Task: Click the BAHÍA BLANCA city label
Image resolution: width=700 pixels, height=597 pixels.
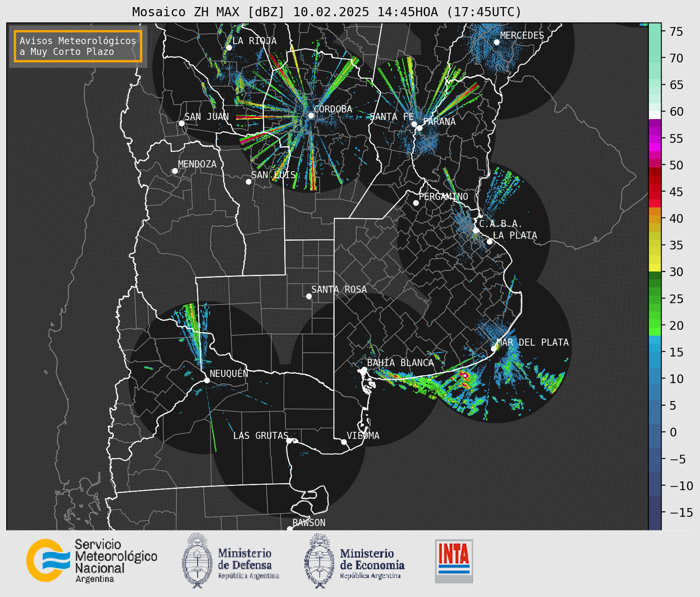Action: click(x=400, y=363)
